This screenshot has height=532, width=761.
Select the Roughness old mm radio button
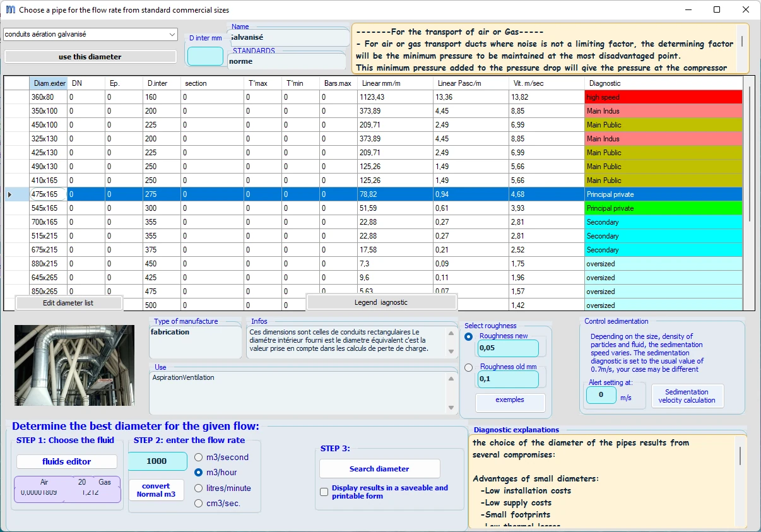coord(469,367)
